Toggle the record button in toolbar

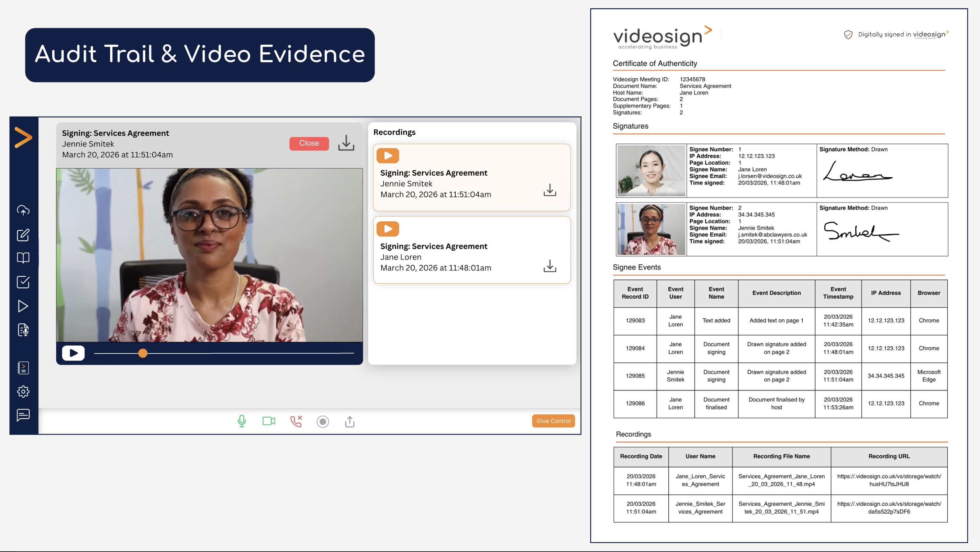[323, 421]
